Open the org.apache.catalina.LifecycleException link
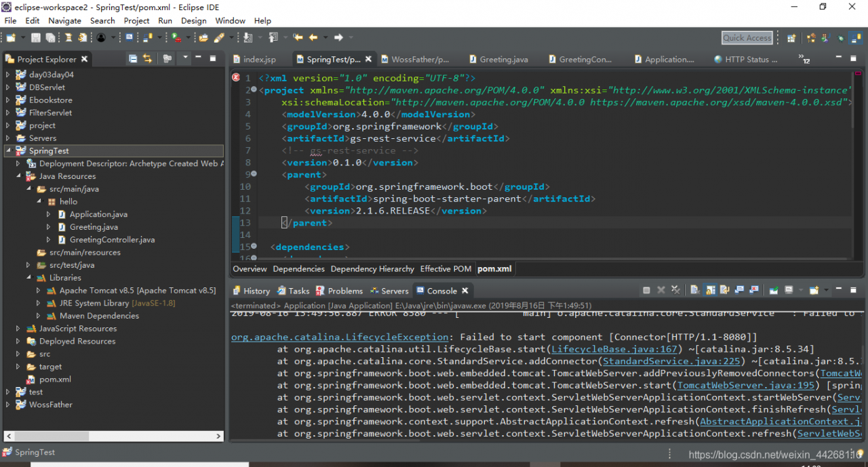868x467 pixels. click(339, 337)
